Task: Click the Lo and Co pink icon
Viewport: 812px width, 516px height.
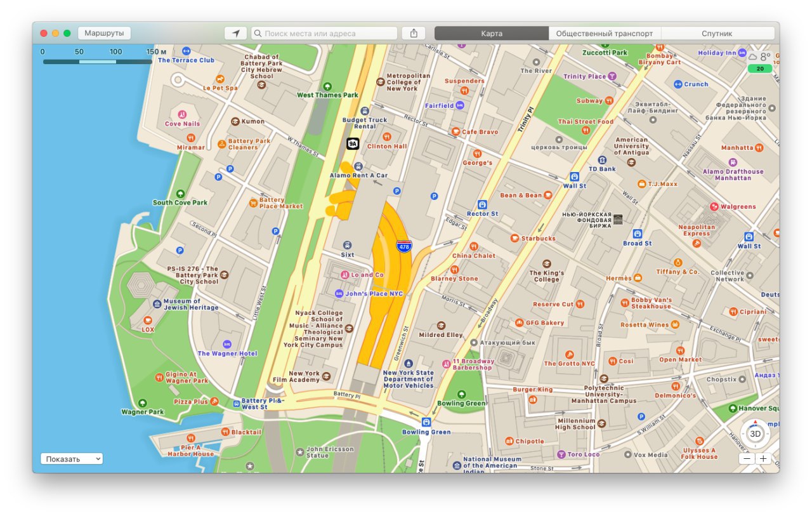Action: click(x=344, y=275)
